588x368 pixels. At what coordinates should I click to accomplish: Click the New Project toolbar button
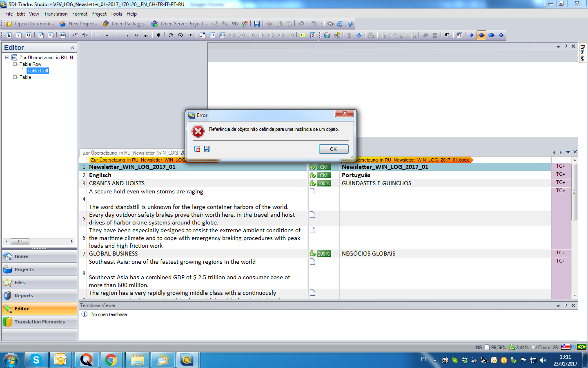point(79,24)
